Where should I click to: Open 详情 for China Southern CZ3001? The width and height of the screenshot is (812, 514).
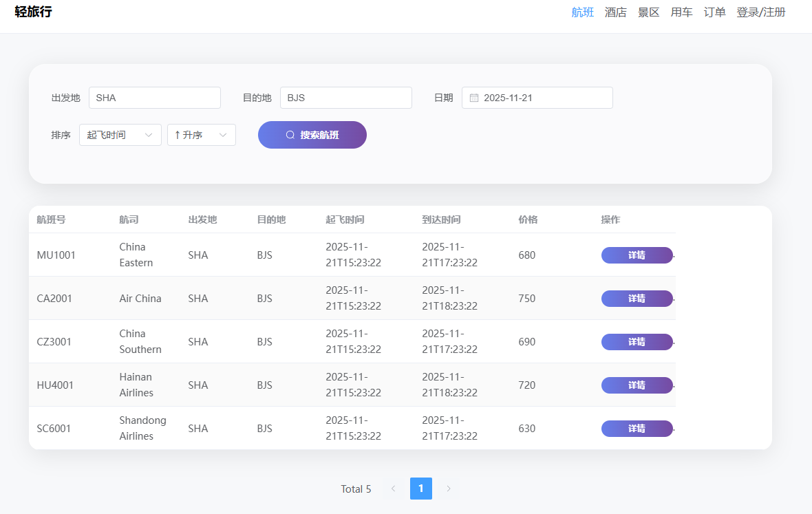637,342
